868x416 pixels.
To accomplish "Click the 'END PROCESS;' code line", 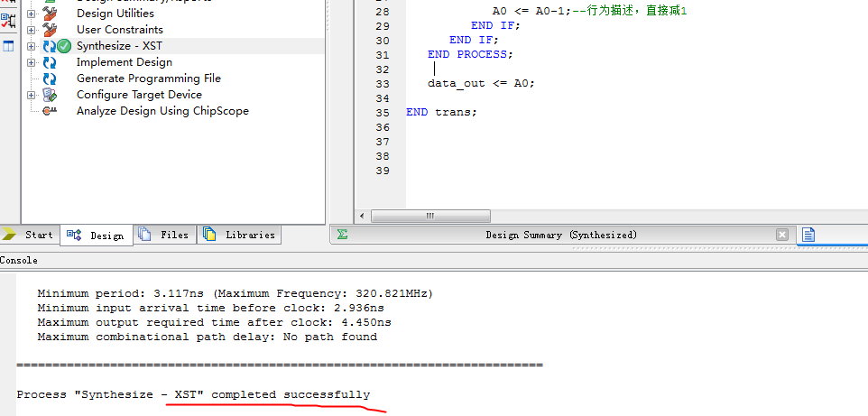I will 470,54.
